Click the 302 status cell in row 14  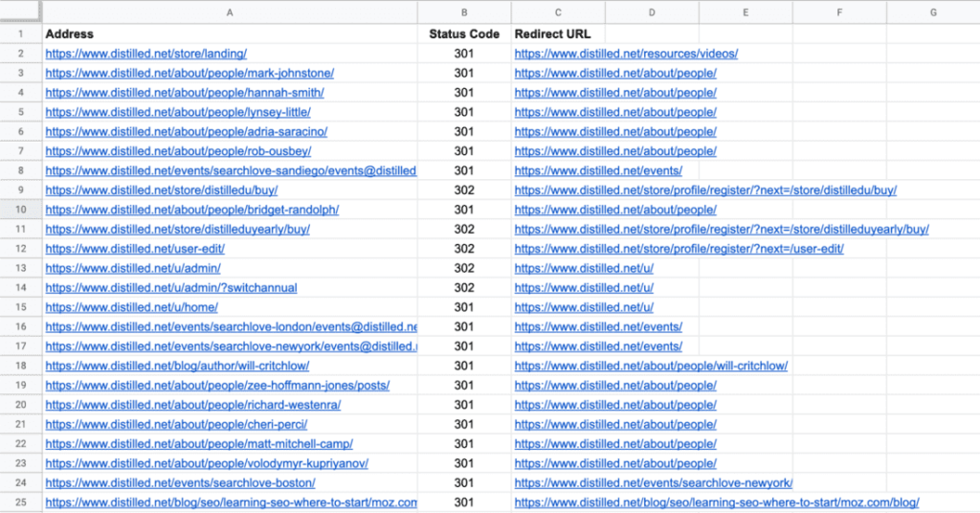[464, 287]
